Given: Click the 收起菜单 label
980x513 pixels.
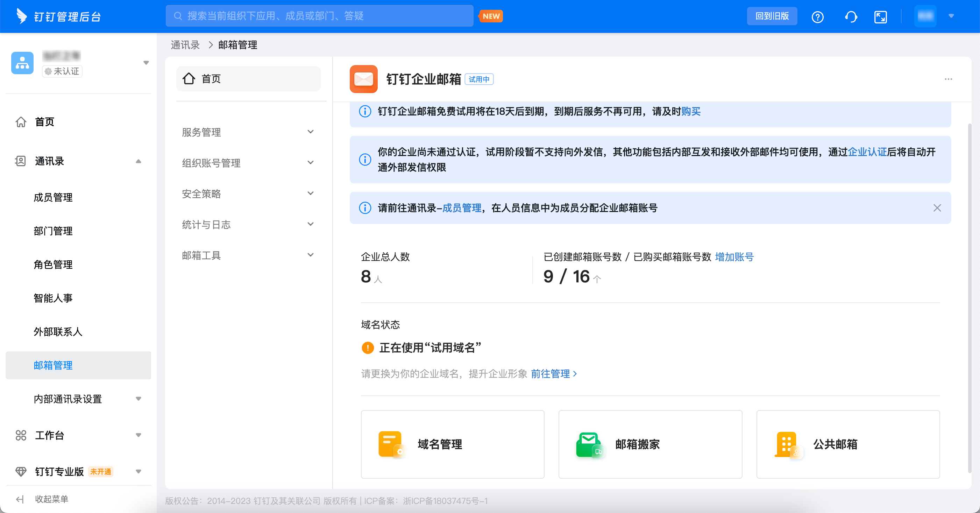Looking at the screenshot, I should pyautogui.click(x=52, y=499).
